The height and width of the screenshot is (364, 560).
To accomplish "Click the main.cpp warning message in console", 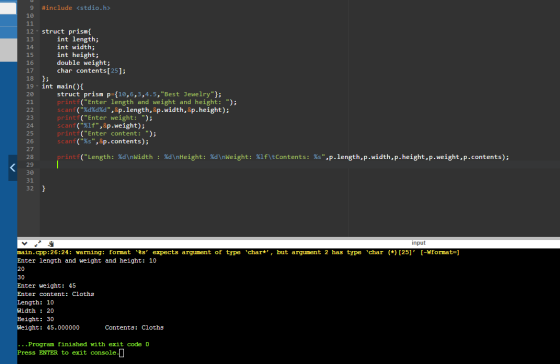I will tap(238, 253).
